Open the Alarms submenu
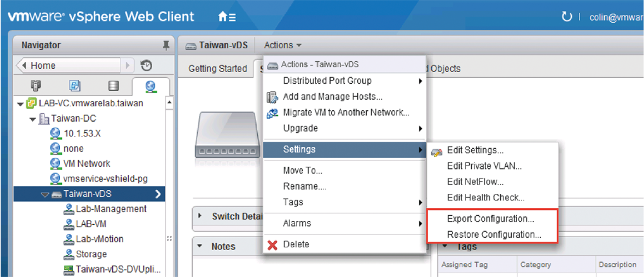 point(345,224)
